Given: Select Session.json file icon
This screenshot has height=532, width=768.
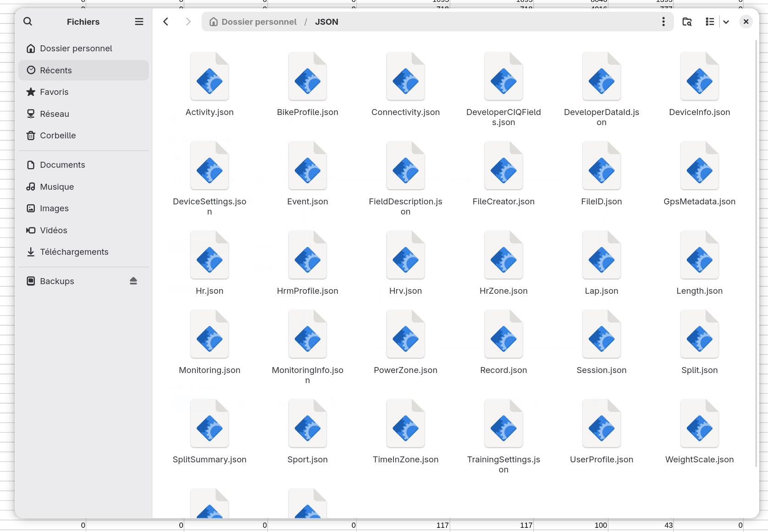Looking at the screenshot, I should point(602,334).
